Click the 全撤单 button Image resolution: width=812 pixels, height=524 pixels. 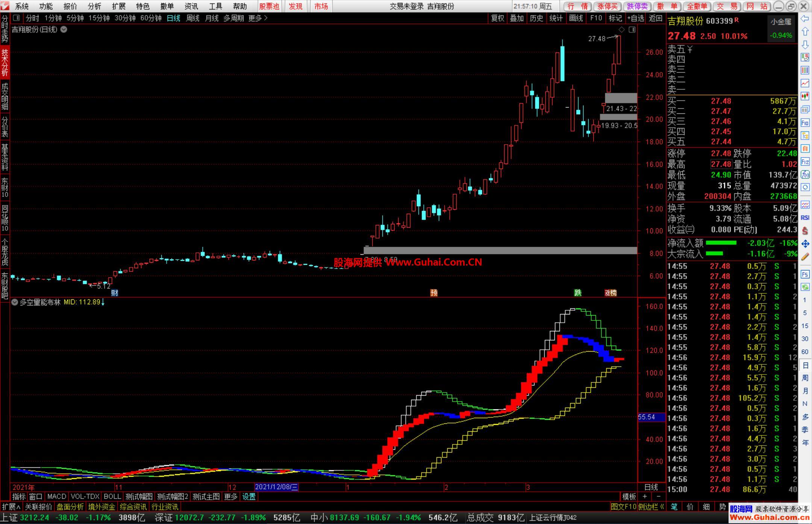tap(697, 6)
